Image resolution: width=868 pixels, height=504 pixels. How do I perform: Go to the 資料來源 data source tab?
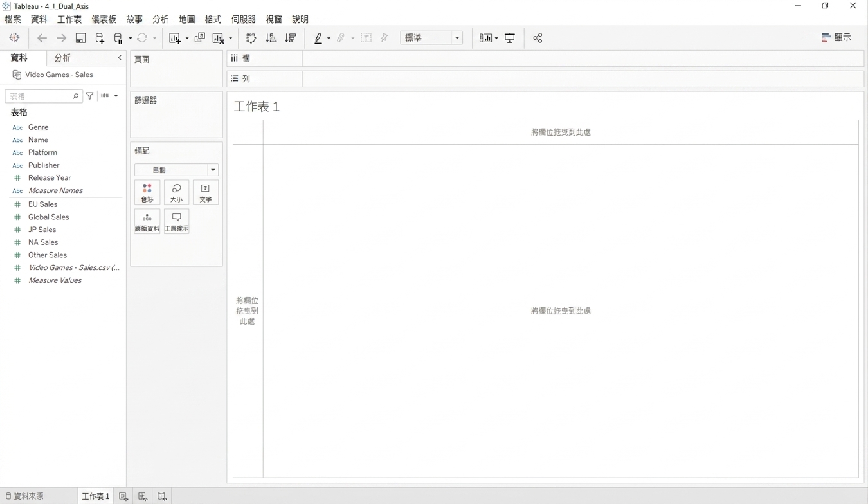[24, 496]
